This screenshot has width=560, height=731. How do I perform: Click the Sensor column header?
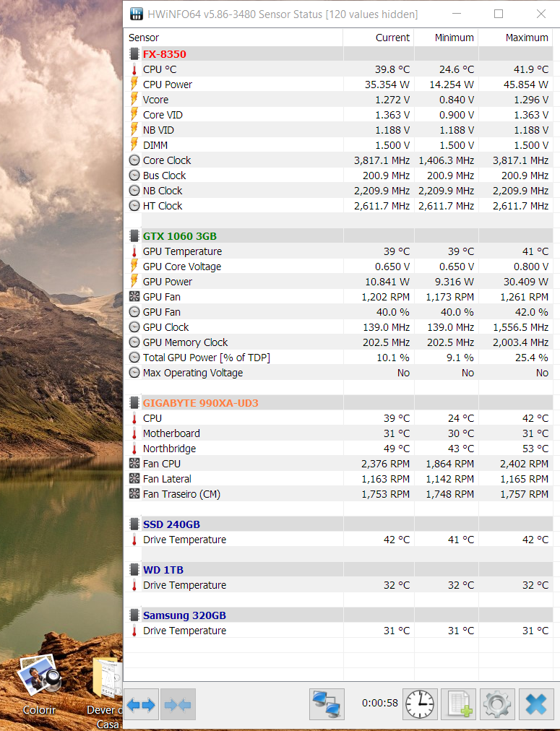(233, 38)
